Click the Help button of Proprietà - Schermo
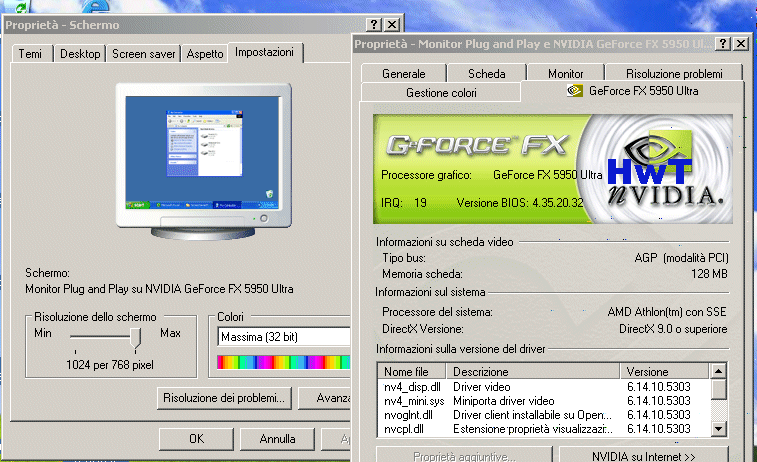 click(374, 25)
